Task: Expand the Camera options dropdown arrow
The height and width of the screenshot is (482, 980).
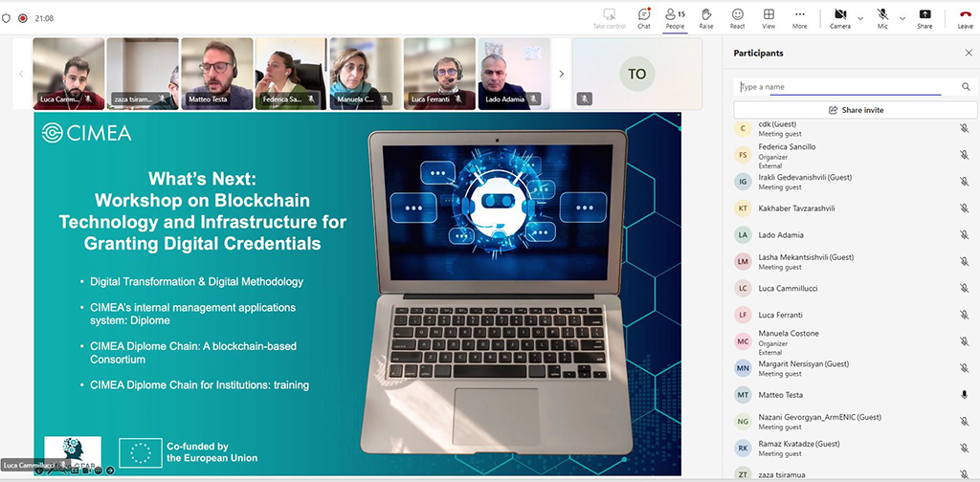Action: [859, 17]
